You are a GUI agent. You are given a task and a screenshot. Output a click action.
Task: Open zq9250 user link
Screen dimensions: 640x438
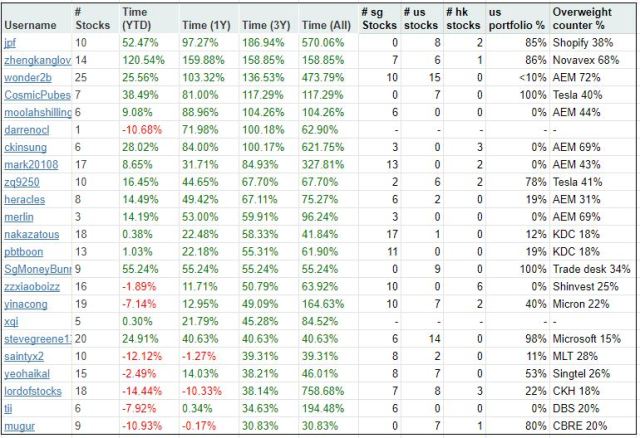coord(23,181)
